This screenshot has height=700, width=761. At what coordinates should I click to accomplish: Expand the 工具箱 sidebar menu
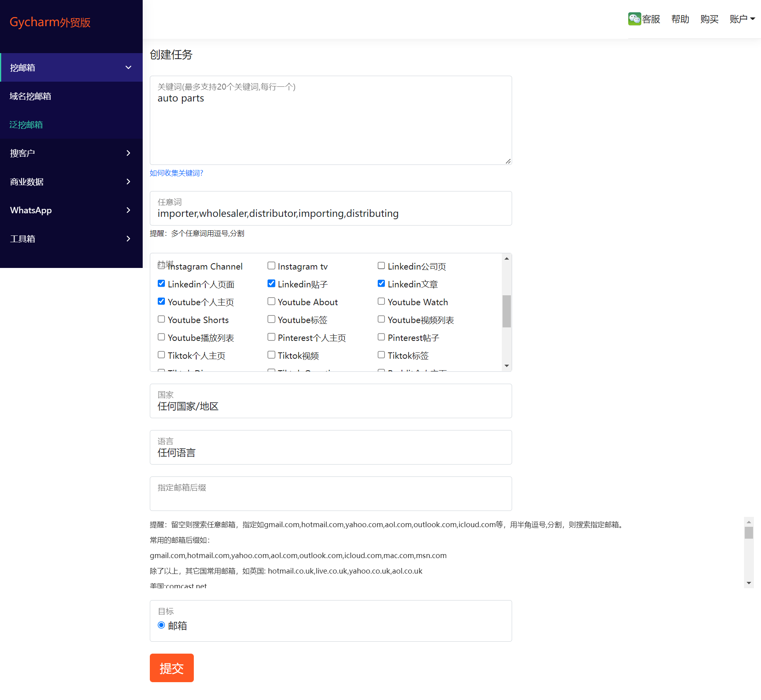(71, 239)
